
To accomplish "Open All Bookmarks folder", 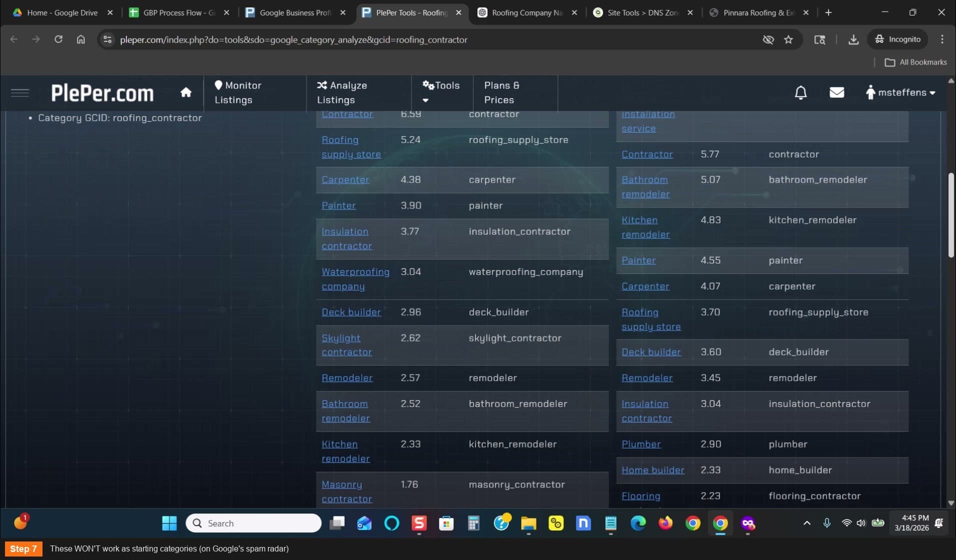I will click(x=915, y=62).
